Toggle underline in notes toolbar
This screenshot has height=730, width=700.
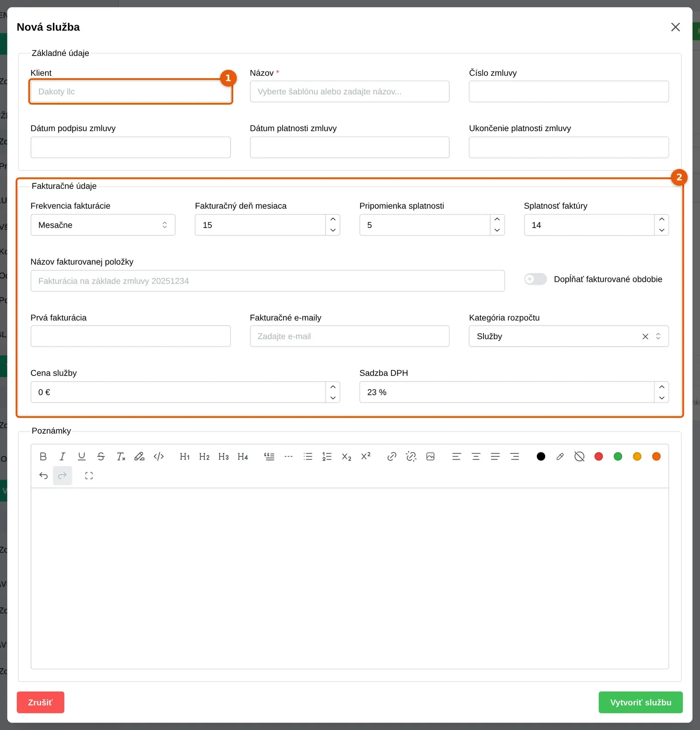[x=82, y=456]
